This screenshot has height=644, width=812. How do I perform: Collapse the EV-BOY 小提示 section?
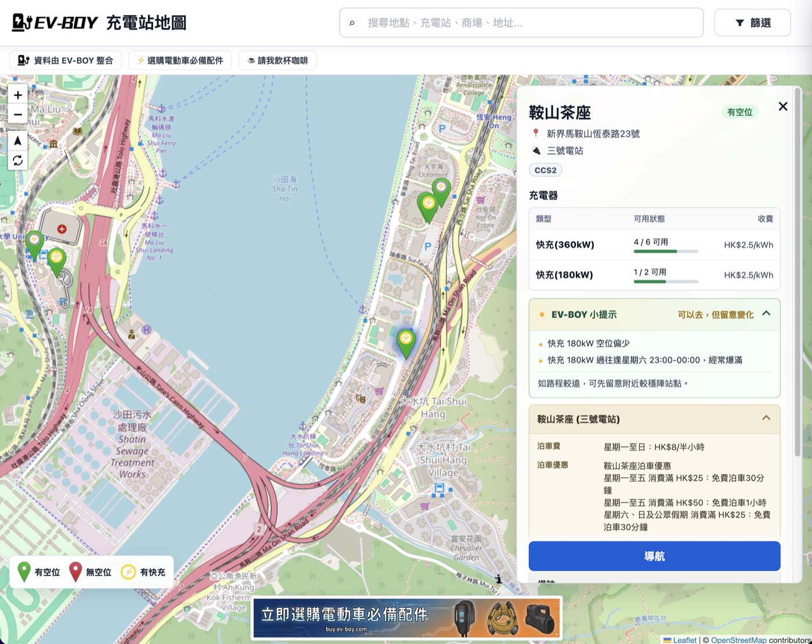[x=766, y=313]
